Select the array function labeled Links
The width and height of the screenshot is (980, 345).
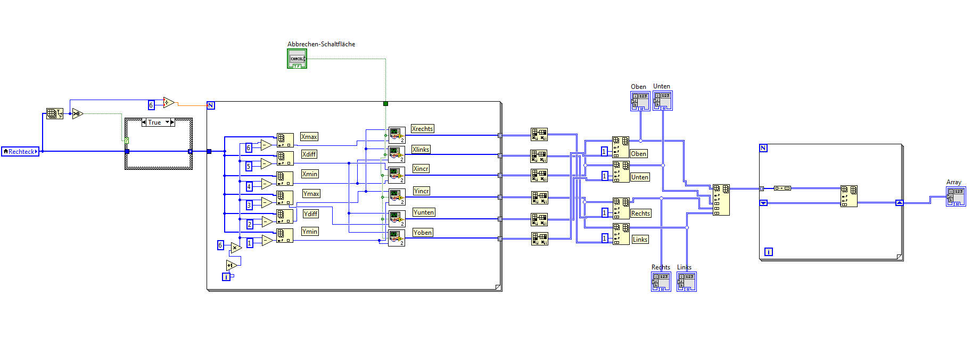pyautogui.click(x=621, y=234)
